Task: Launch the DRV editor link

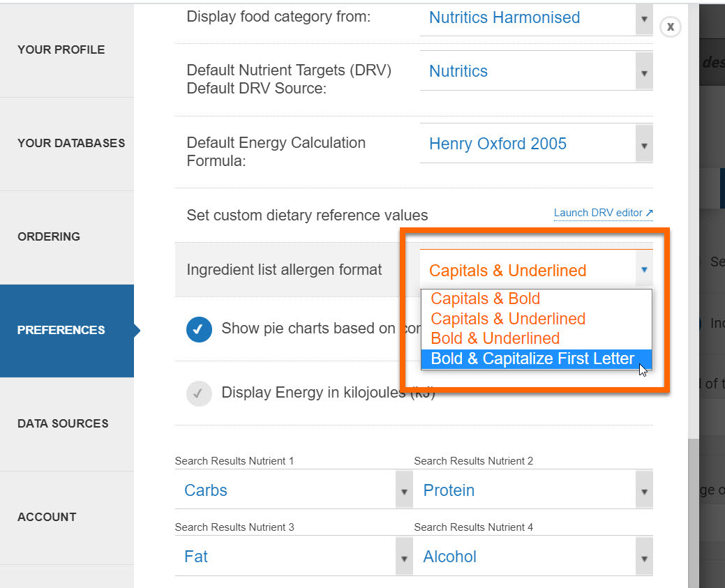Action: click(603, 213)
